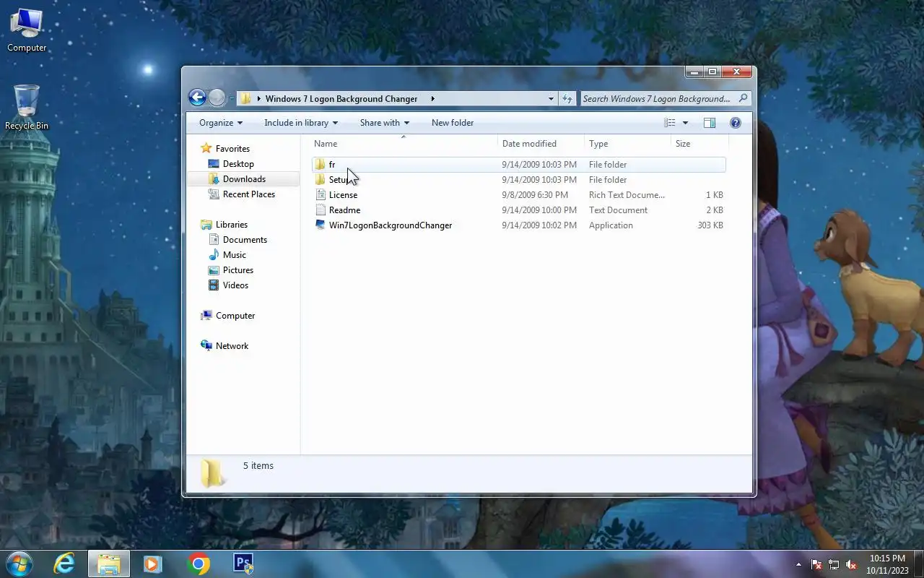Click the volume tray icon
The width and height of the screenshot is (924, 578).
pyautogui.click(x=851, y=564)
